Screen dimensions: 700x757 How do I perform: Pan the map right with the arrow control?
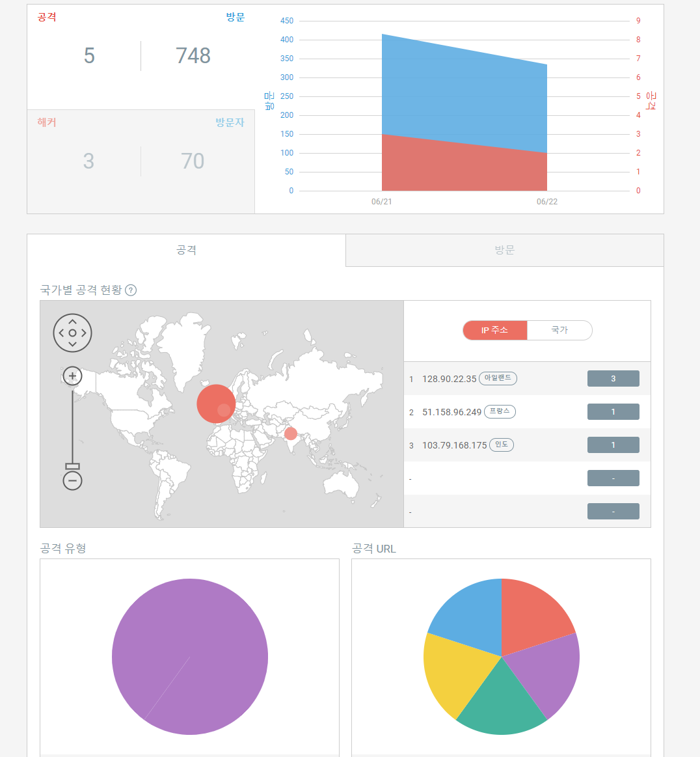click(84, 333)
